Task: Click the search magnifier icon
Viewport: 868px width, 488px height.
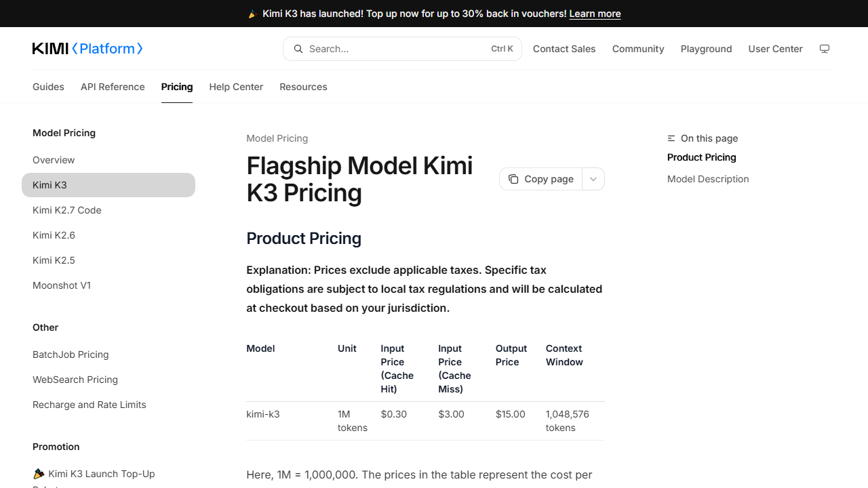Action: [x=298, y=49]
